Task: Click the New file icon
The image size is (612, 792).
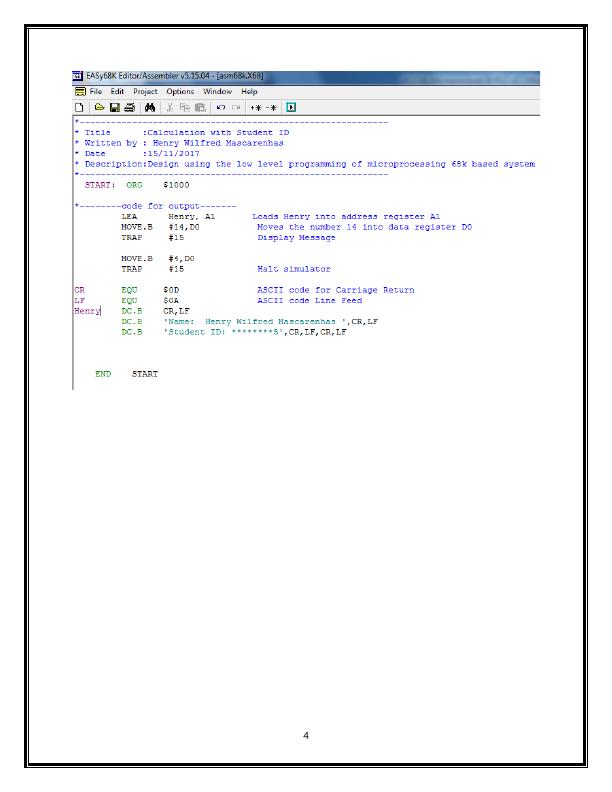Action: [x=79, y=107]
